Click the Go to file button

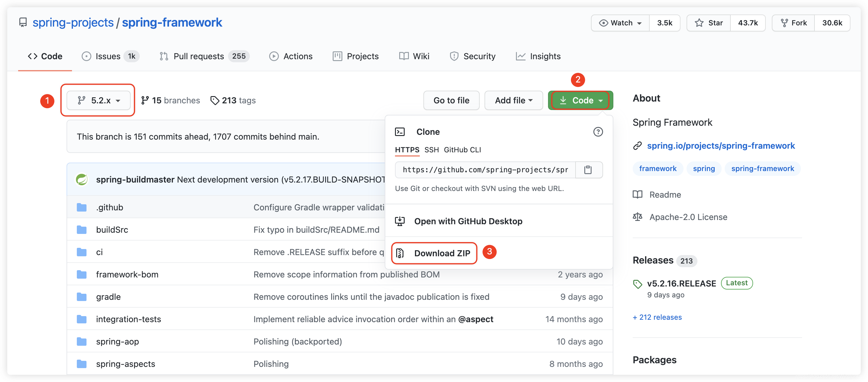451,100
